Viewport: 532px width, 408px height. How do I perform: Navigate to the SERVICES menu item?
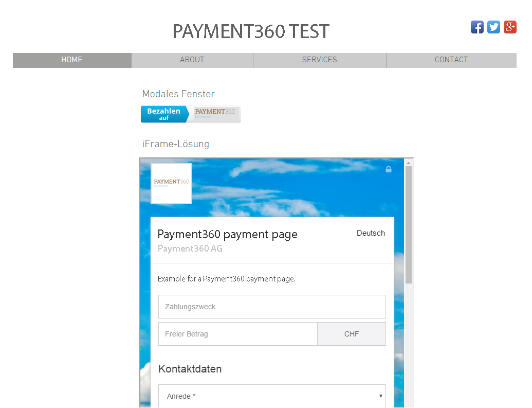pos(319,60)
